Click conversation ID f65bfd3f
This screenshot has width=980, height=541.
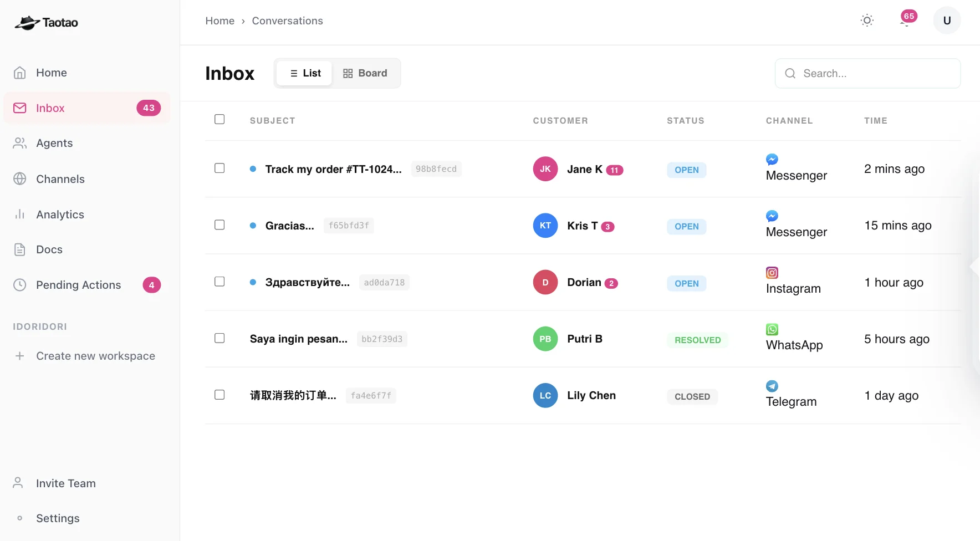pos(349,226)
